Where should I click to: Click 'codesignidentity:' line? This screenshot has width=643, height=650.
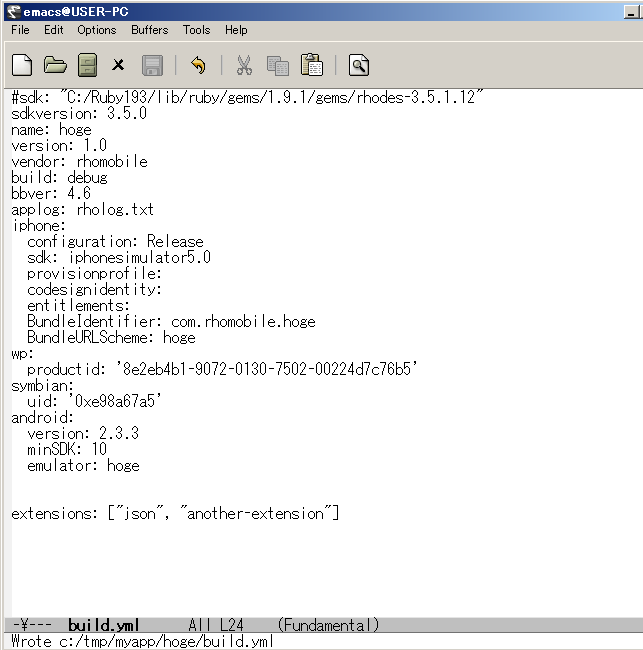pyautogui.click(x=94, y=289)
